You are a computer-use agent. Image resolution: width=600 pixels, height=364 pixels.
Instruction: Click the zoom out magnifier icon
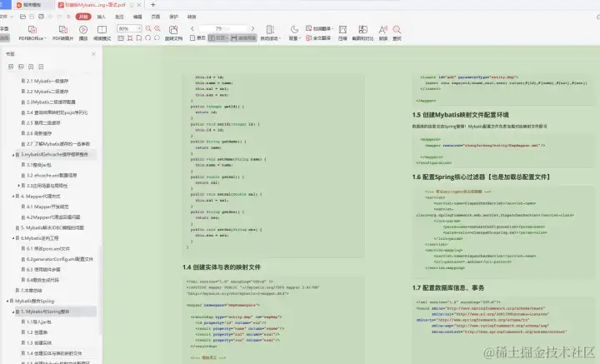pyautogui.click(x=148, y=28)
